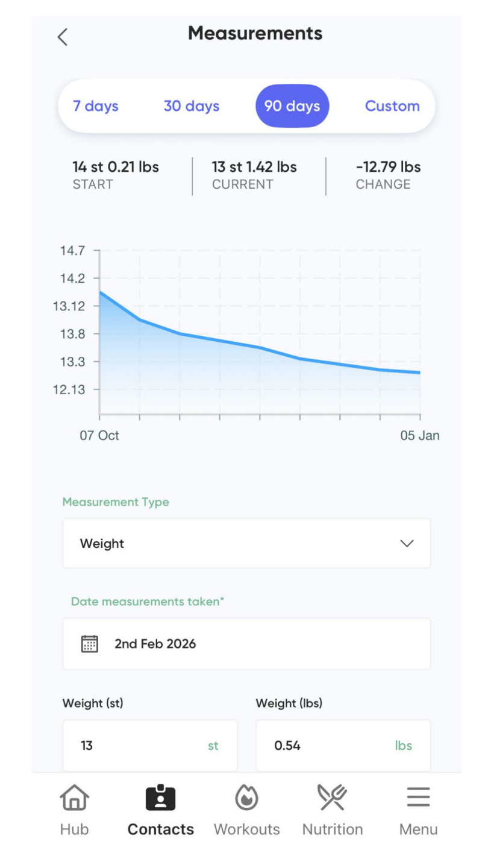Open the date picker showing 2nd Feb 2026
This screenshot has height=868, width=488.
tap(246, 644)
